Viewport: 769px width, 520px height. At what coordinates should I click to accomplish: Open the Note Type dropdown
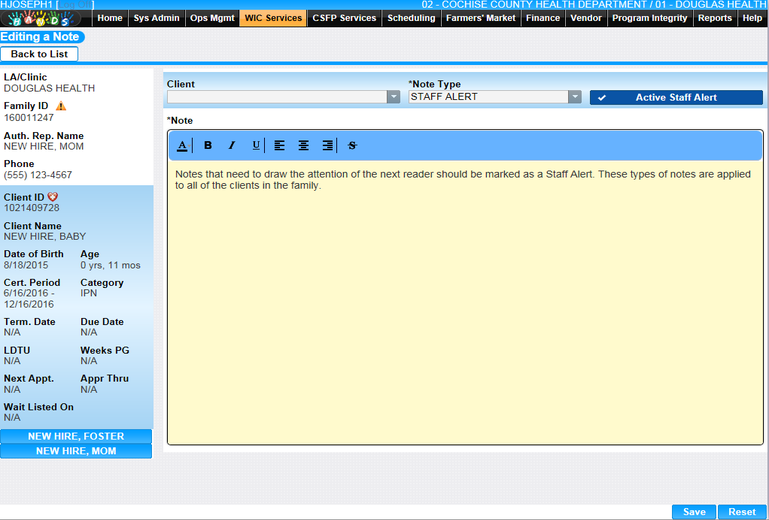(x=575, y=97)
